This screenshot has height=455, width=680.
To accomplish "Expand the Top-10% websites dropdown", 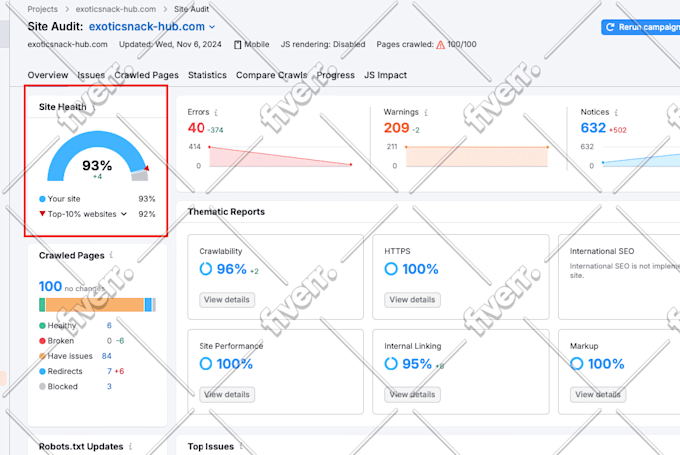I will coord(124,214).
